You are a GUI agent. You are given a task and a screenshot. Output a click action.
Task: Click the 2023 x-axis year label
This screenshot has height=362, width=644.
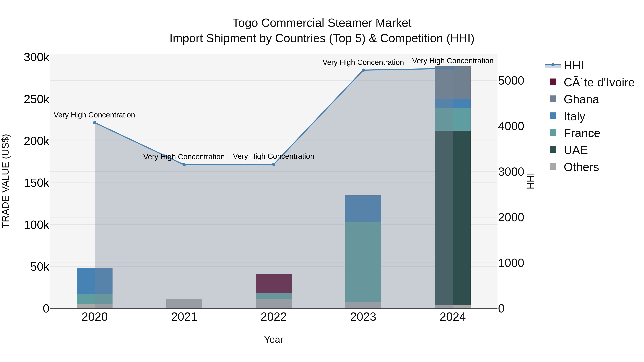click(363, 317)
